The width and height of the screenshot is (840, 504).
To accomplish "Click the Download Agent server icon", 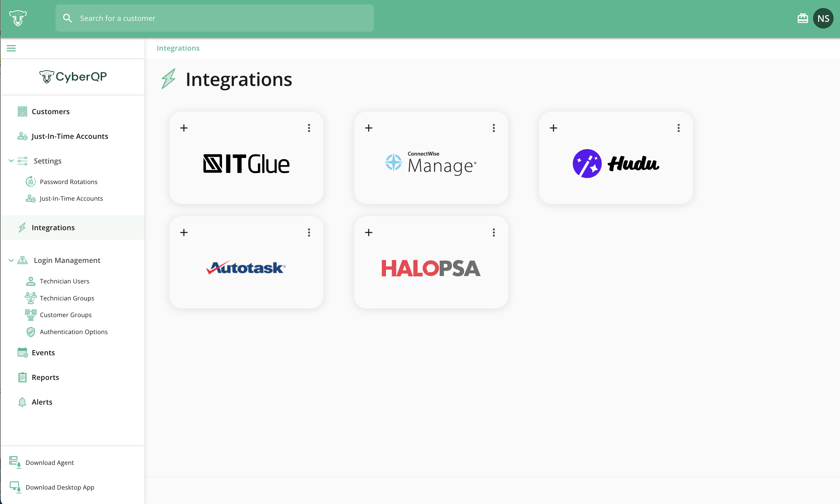I will click(15, 462).
